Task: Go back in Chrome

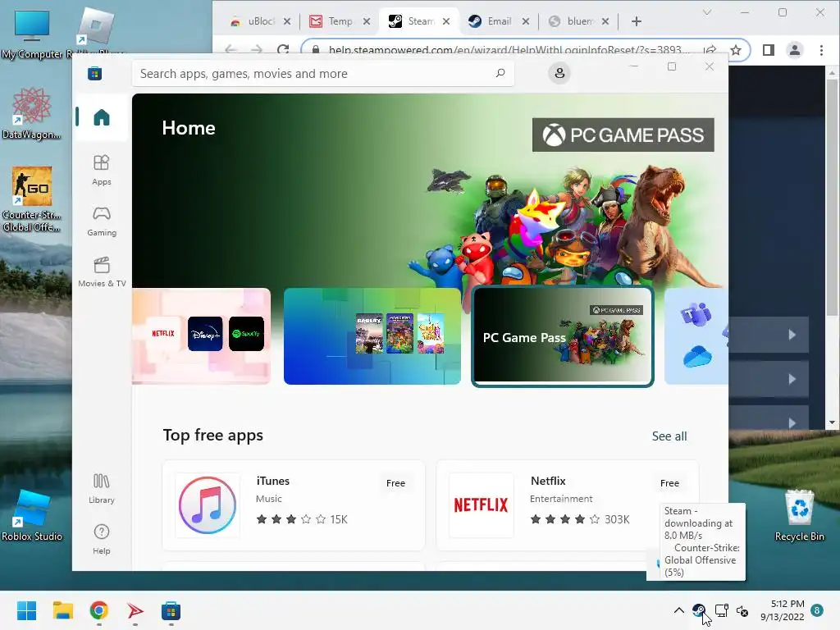Action: coord(231,50)
